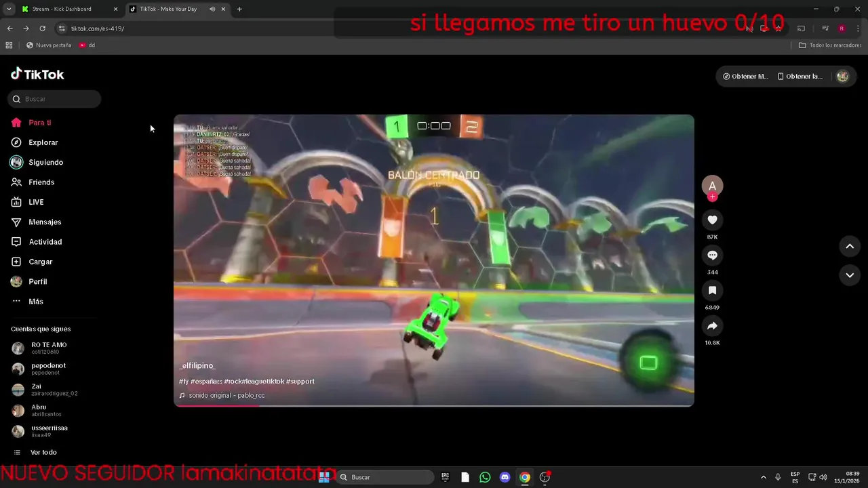Share the video with the arrow icon
The width and height of the screenshot is (868, 488).
712,326
